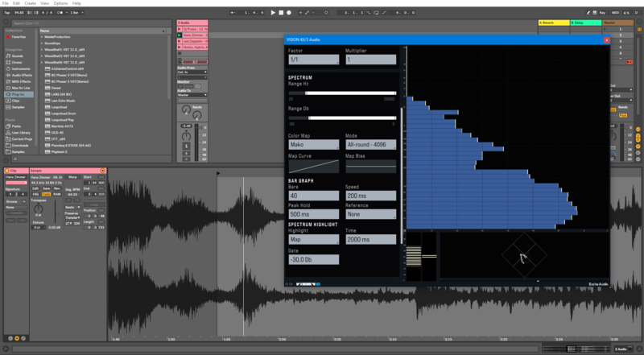Image resolution: width=644 pixels, height=355 pixels.
Task: Open User Library in Places
Action: pos(22,133)
